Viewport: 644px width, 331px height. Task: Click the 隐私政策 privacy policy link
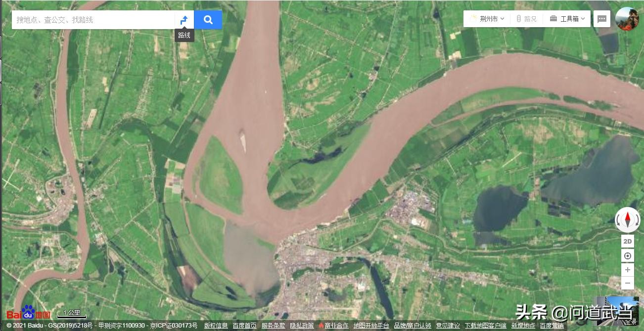(x=302, y=326)
